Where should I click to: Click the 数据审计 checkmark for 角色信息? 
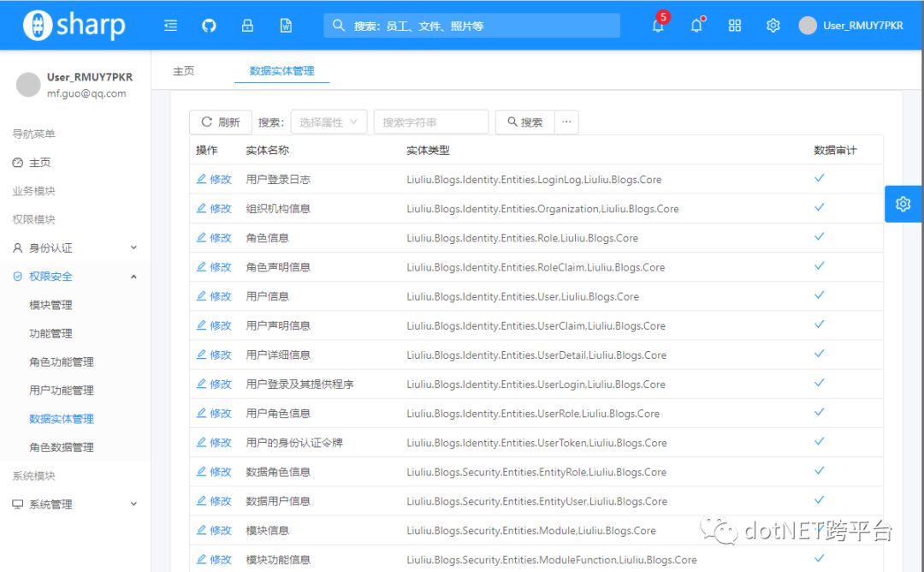[819, 236]
